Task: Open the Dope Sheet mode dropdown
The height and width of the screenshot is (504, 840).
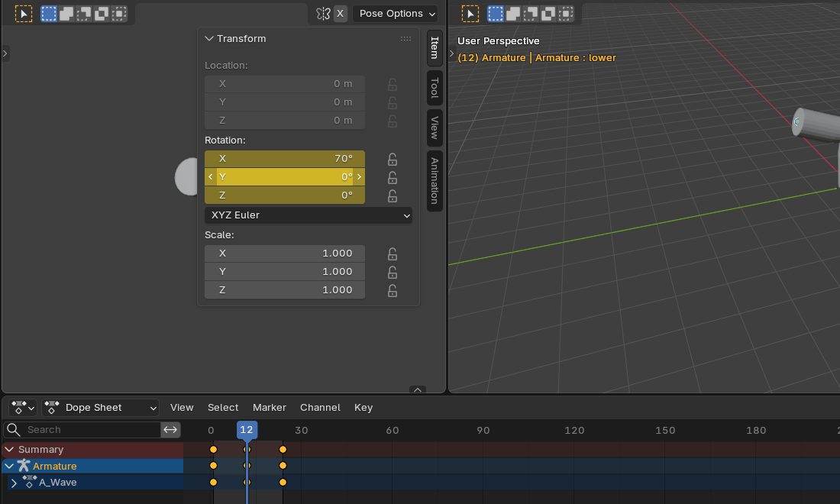Action: [x=101, y=408]
